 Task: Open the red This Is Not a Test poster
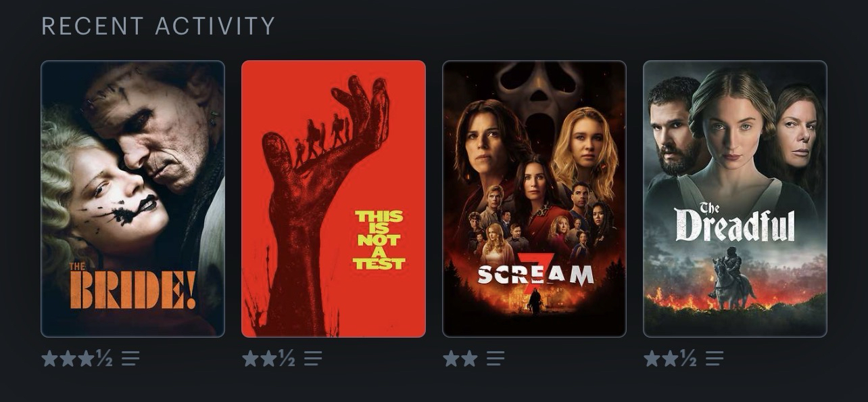(x=333, y=199)
